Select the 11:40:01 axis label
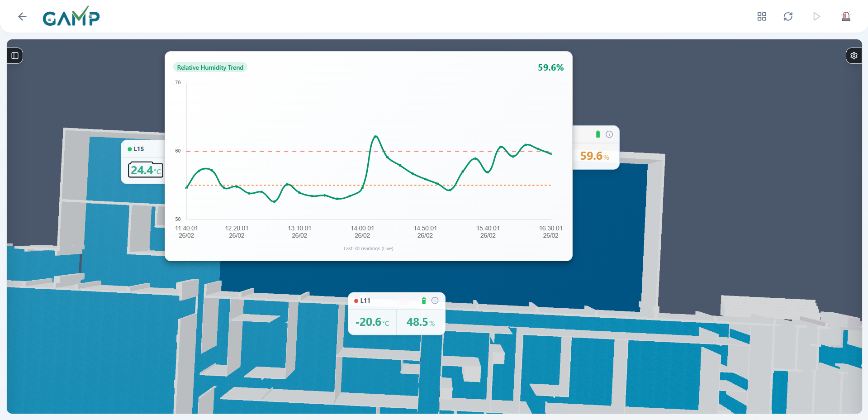The width and height of the screenshot is (868, 420). coord(186,232)
